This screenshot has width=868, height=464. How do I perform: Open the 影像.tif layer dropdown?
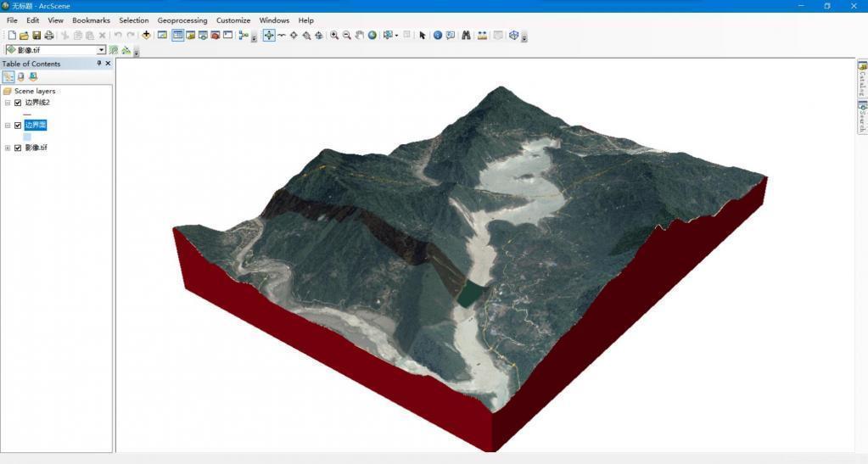click(x=101, y=50)
